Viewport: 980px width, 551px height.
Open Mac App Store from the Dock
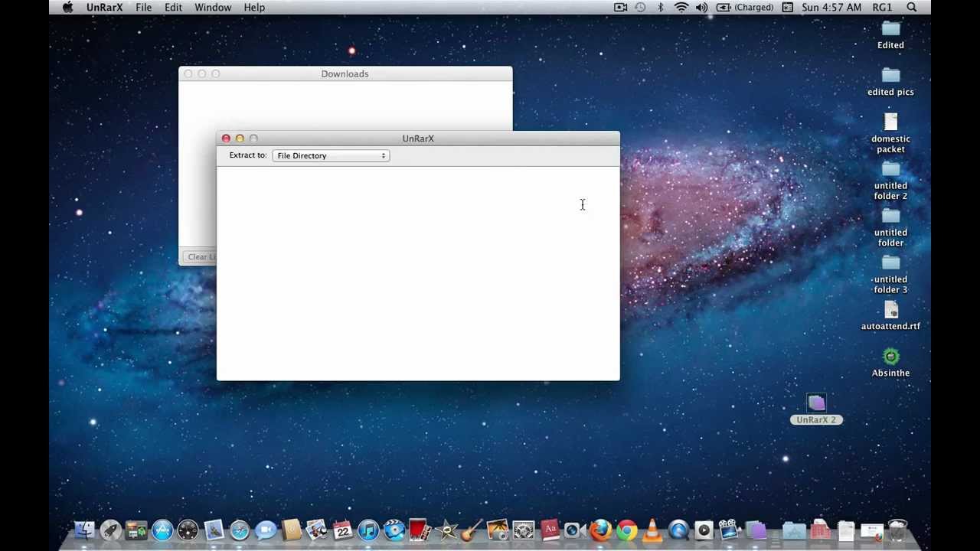pos(162,530)
